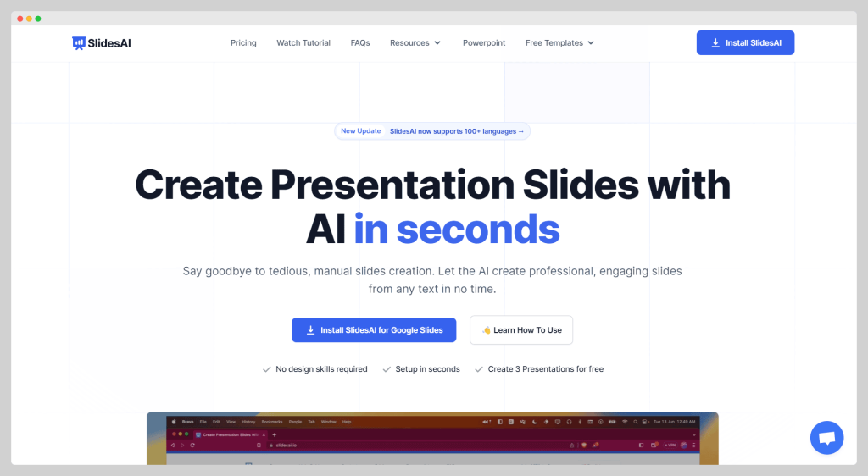868x476 pixels.
Task: Click the demo video preview thumbnail
Action: click(x=432, y=439)
